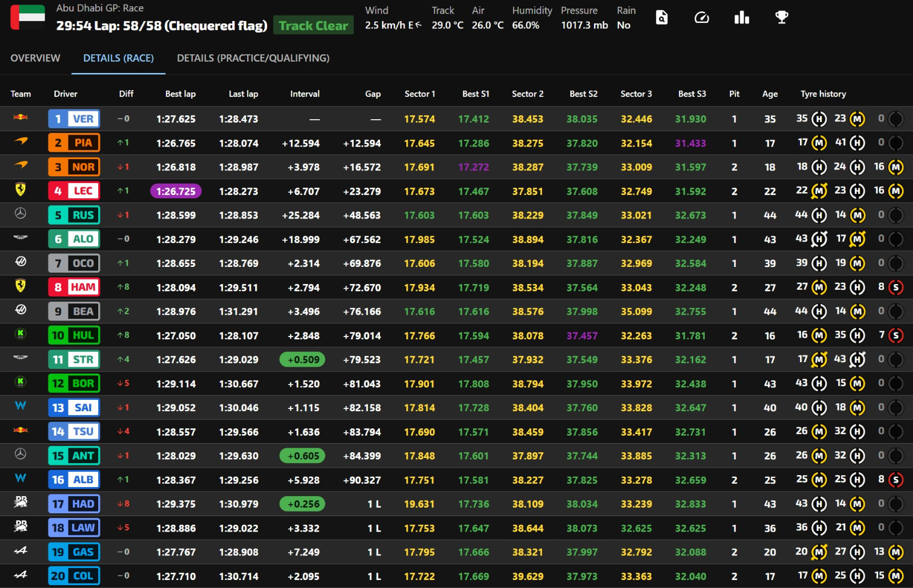Viewport: 913px width, 588px height.
Task: Click the Track Clear status badge
Action: (313, 26)
